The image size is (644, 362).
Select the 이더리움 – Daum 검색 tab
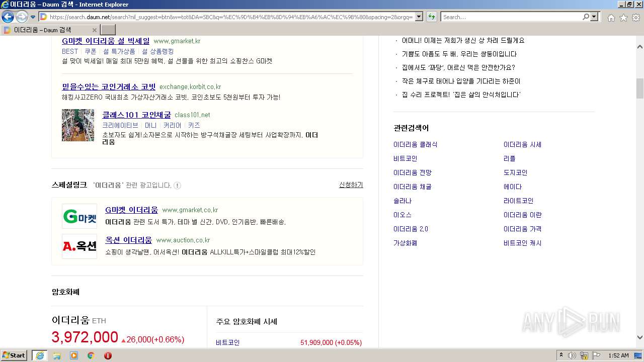pyautogui.click(x=50, y=30)
